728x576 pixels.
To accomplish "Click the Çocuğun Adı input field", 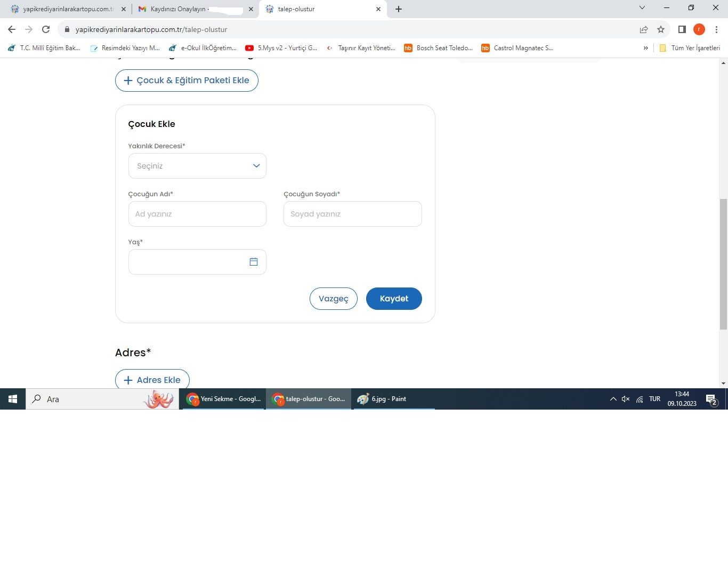I will coord(197,214).
